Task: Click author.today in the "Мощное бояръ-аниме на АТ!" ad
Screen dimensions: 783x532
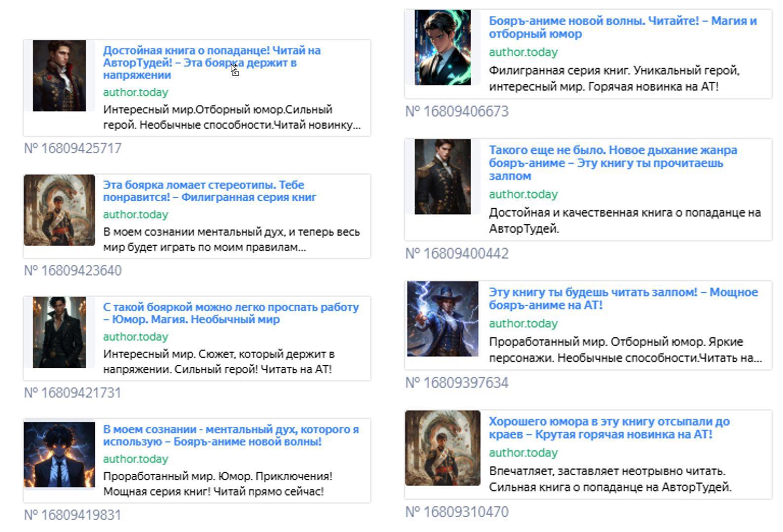Action: click(x=523, y=323)
